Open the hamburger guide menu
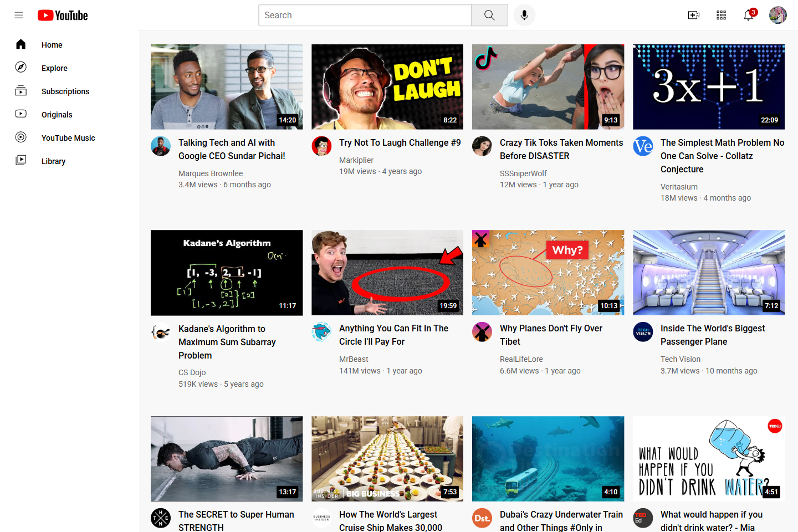798x532 pixels. pyautogui.click(x=19, y=16)
